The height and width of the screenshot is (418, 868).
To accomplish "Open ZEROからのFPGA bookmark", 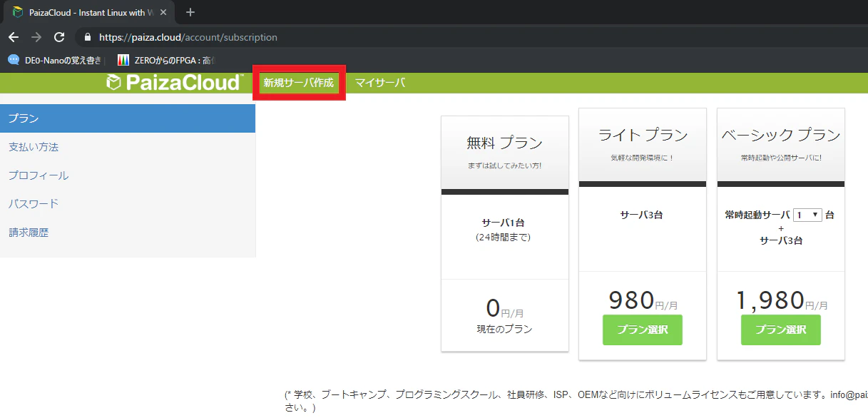I will pos(167,60).
